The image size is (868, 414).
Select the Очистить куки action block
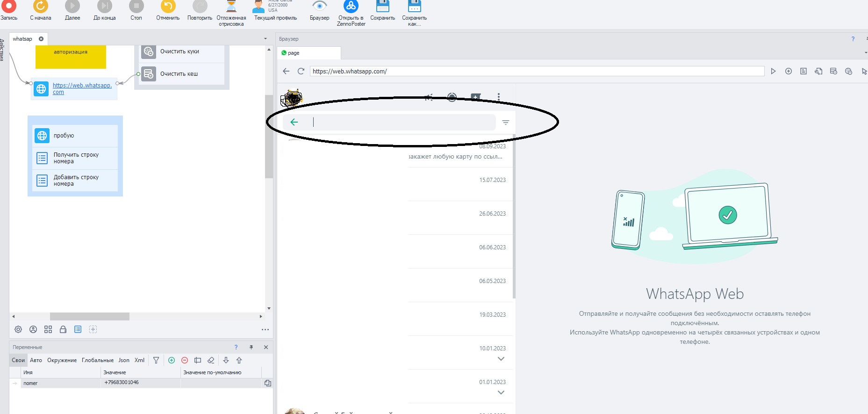tap(182, 51)
